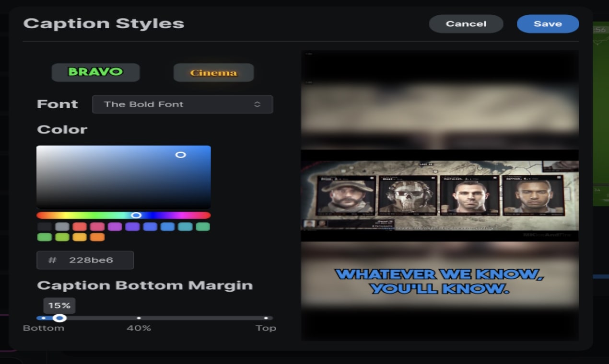
Task: Choose the BRAVO caption style preset
Action: click(x=95, y=72)
